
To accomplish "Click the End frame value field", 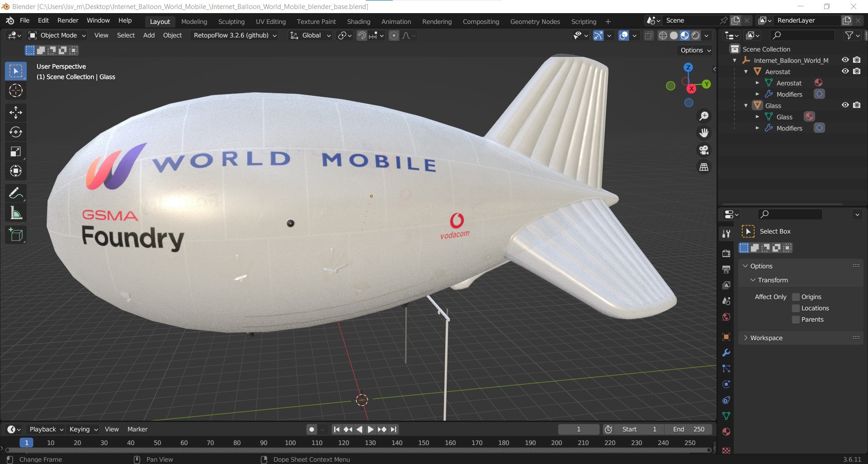I will 689,429.
